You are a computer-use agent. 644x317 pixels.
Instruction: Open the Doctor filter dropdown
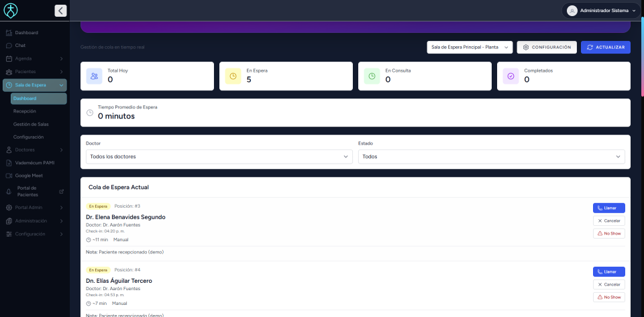218,156
